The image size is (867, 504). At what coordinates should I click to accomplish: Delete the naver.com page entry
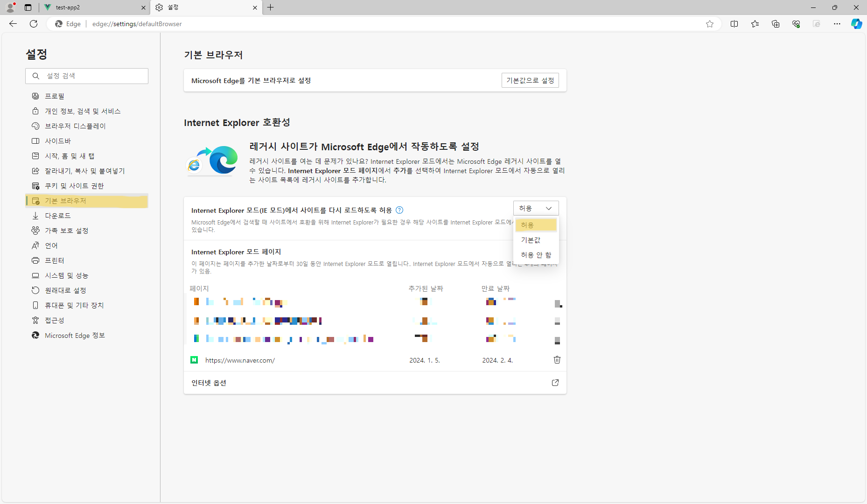[557, 360]
